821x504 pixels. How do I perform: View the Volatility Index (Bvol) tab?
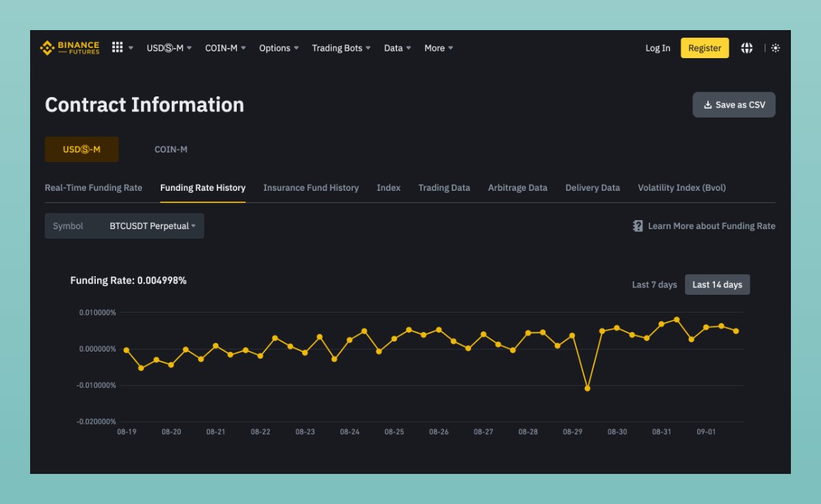tap(681, 187)
